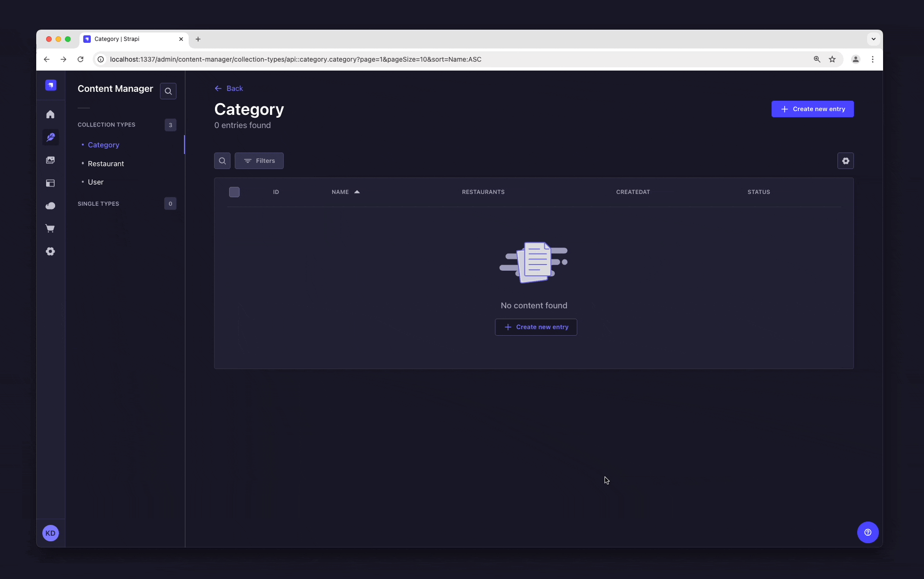Click the Content Manager search icon
The image size is (924, 579).
pos(168,91)
